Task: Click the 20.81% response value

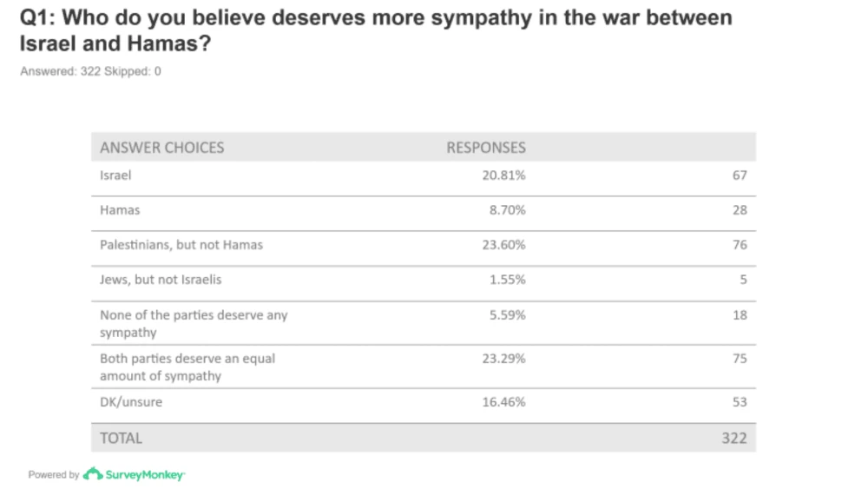Action: click(x=503, y=175)
